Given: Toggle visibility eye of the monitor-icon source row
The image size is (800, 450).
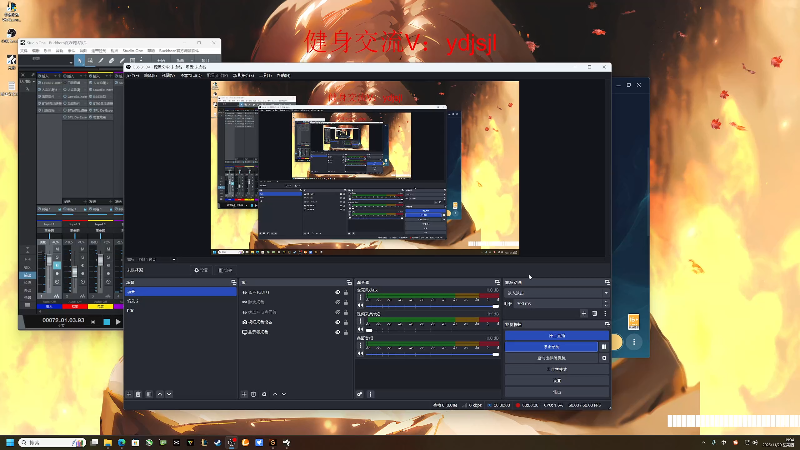Looking at the screenshot, I should pos(337,332).
